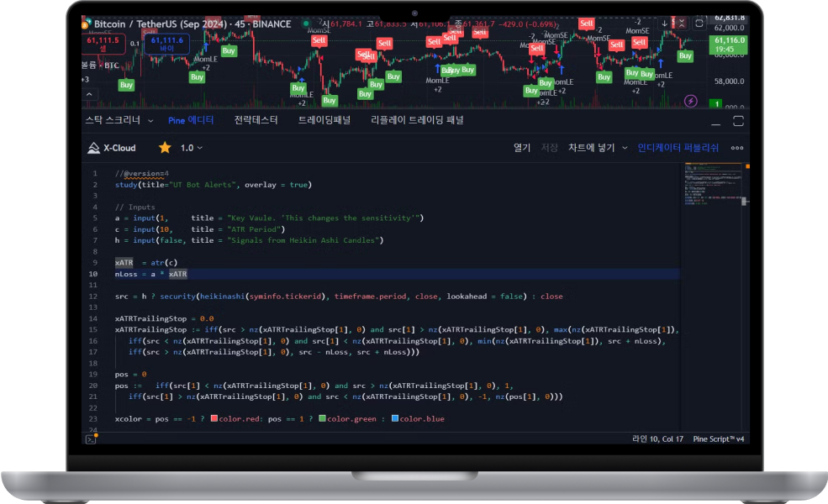The image size is (828, 504).
Task: Expand the chevron beside 차트에 넣기
Action: click(625, 148)
